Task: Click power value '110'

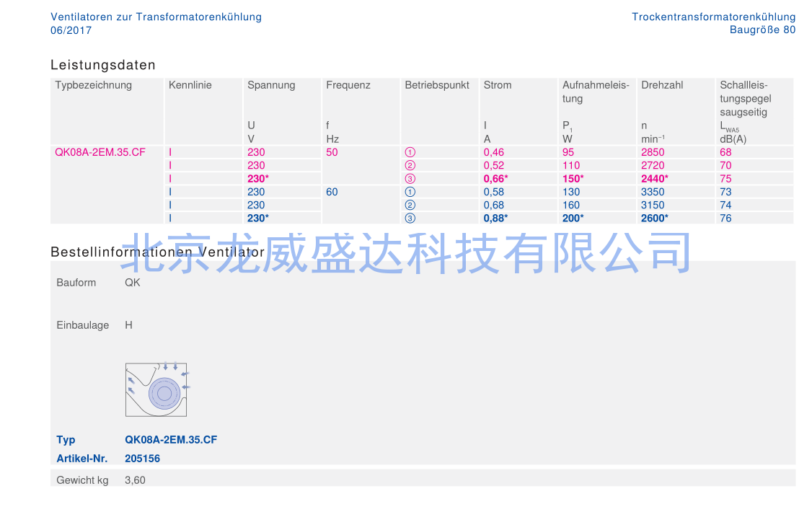Action: coord(571,166)
